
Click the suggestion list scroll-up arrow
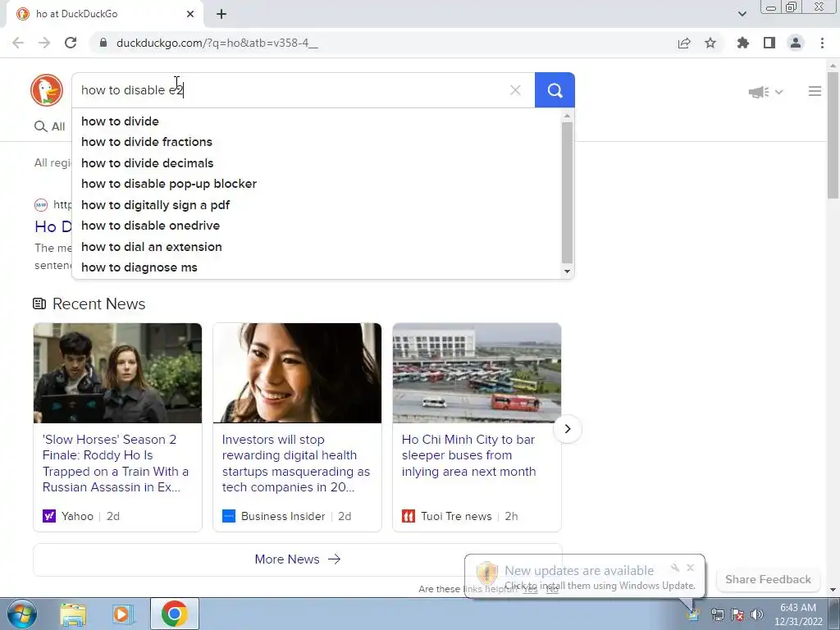[568, 116]
